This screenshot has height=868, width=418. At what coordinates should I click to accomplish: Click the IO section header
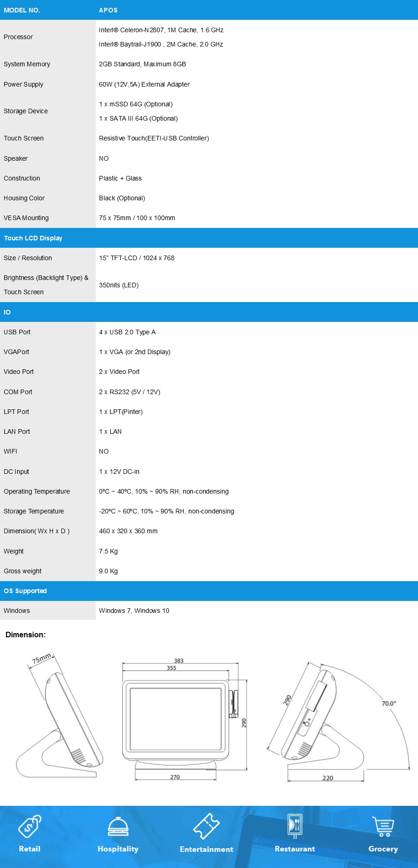[7, 312]
